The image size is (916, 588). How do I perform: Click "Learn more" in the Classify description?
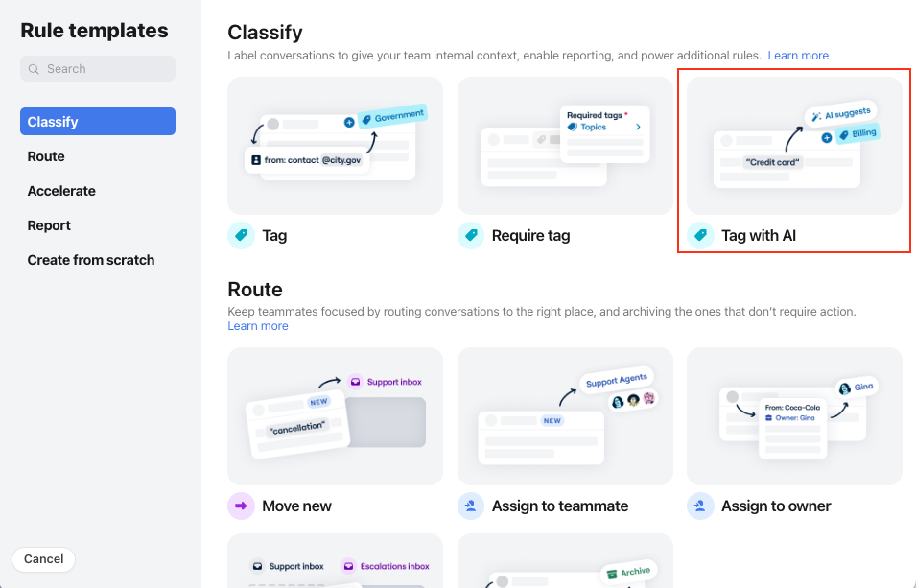click(797, 55)
